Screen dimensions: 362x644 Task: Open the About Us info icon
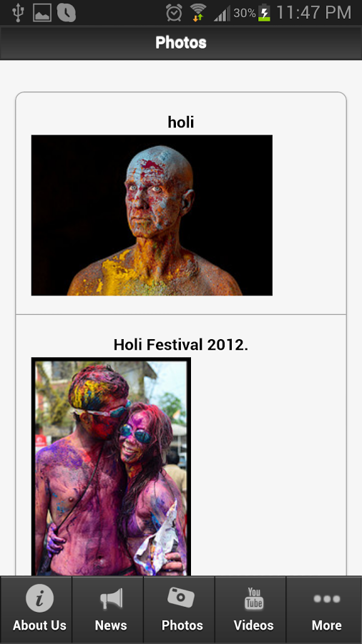pos(40,598)
